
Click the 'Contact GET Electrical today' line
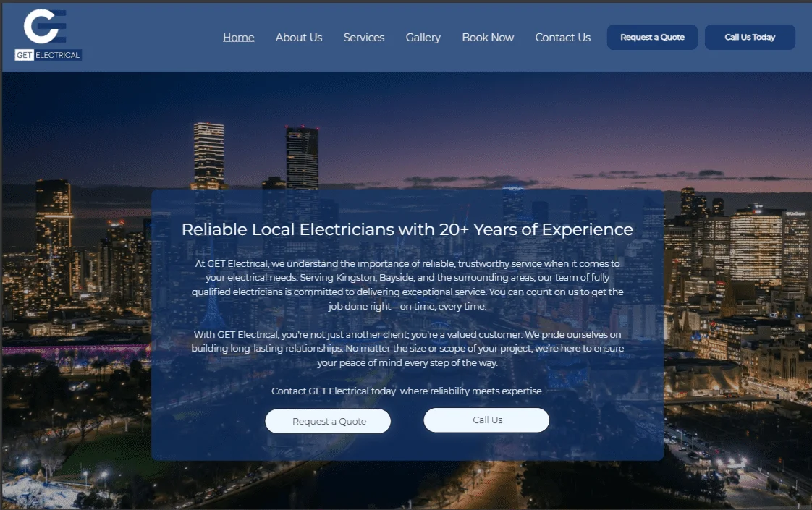(x=407, y=391)
